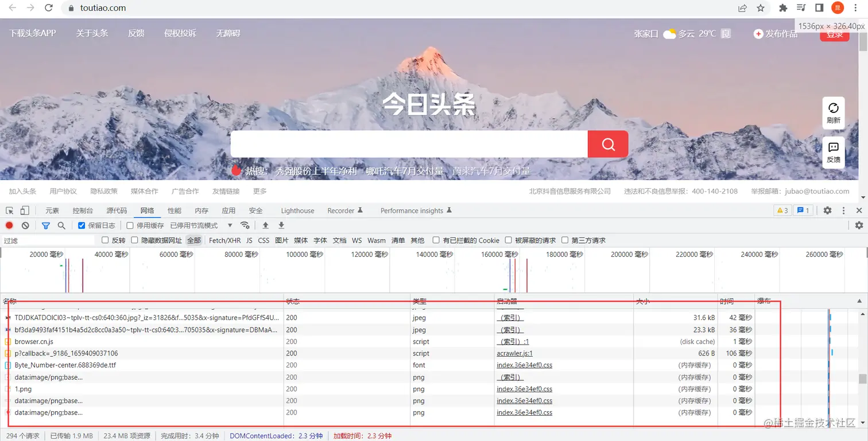Filter requests by WS type
The height and width of the screenshot is (441, 868).
point(357,240)
